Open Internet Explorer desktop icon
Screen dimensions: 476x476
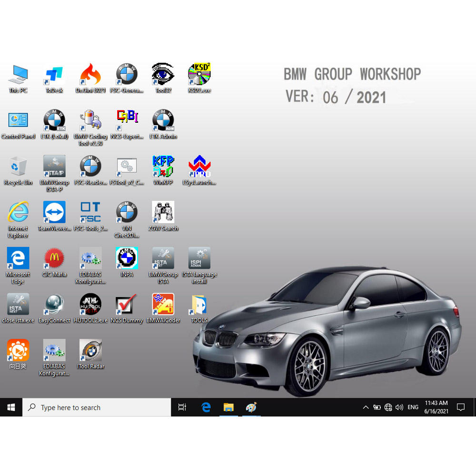[18, 219]
